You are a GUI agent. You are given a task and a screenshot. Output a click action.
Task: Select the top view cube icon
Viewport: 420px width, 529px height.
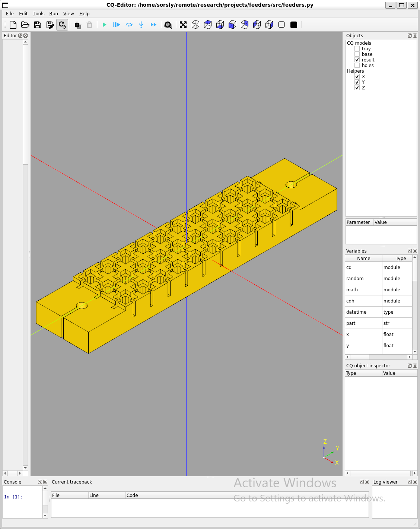[208, 25]
